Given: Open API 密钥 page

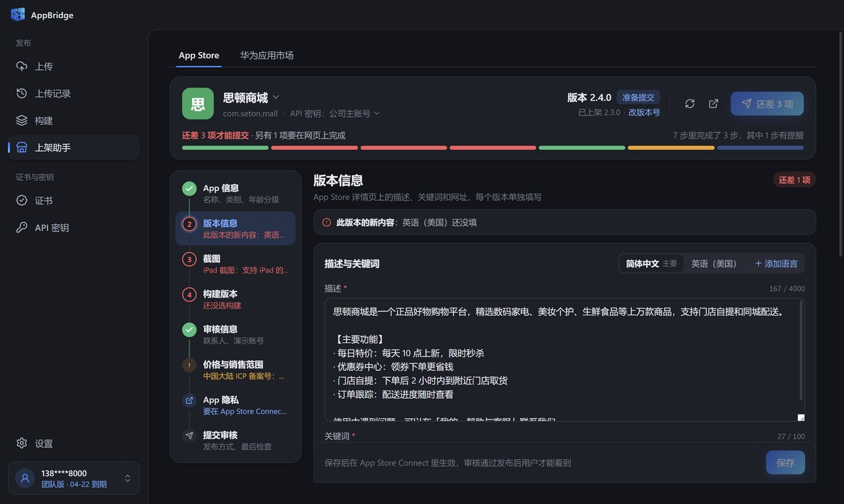Looking at the screenshot, I should 74,228.
